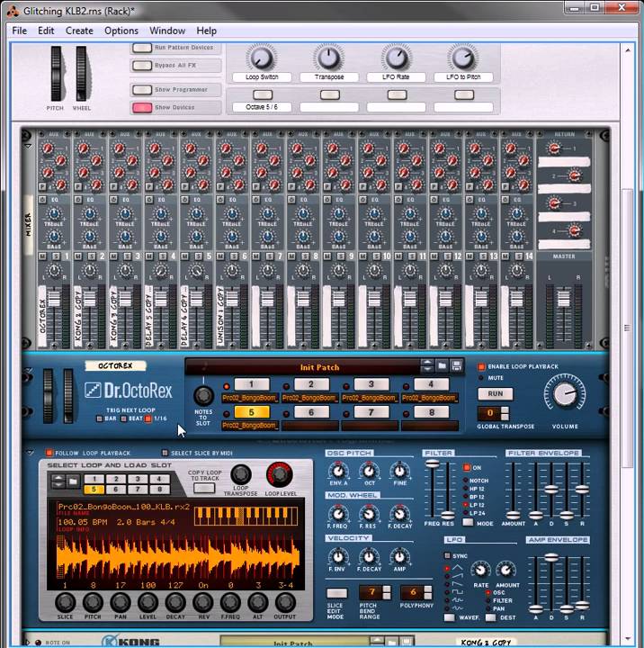Click the patch up/down arrows next to Init Patch
Viewport: 644px width, 648px height.
427,365
